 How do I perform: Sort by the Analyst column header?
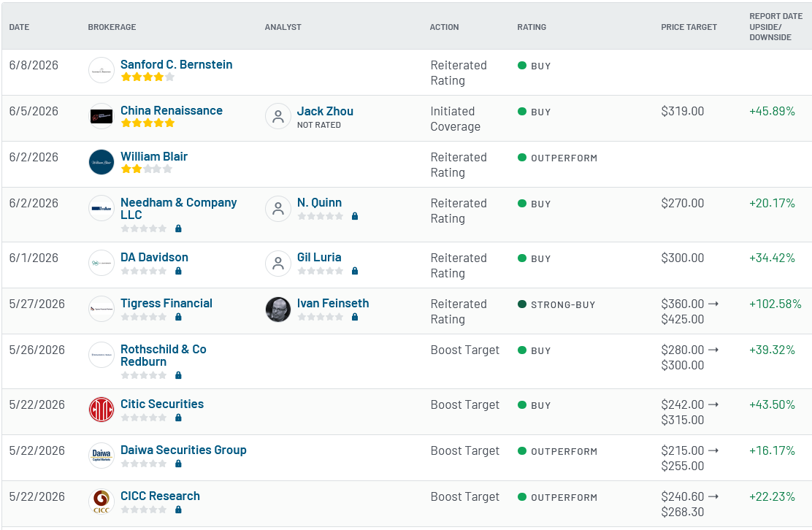point(283,27)
